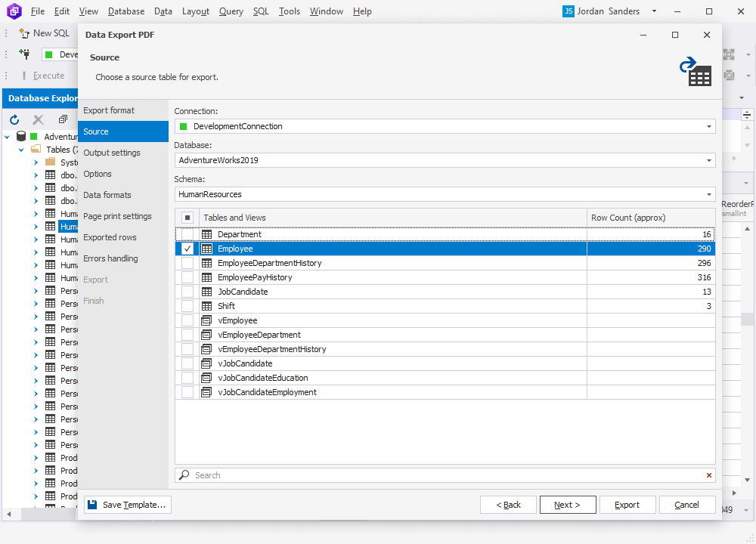Clear the search field with the red X
Screen dimensions: 756x544
click(x=708, y=474)
